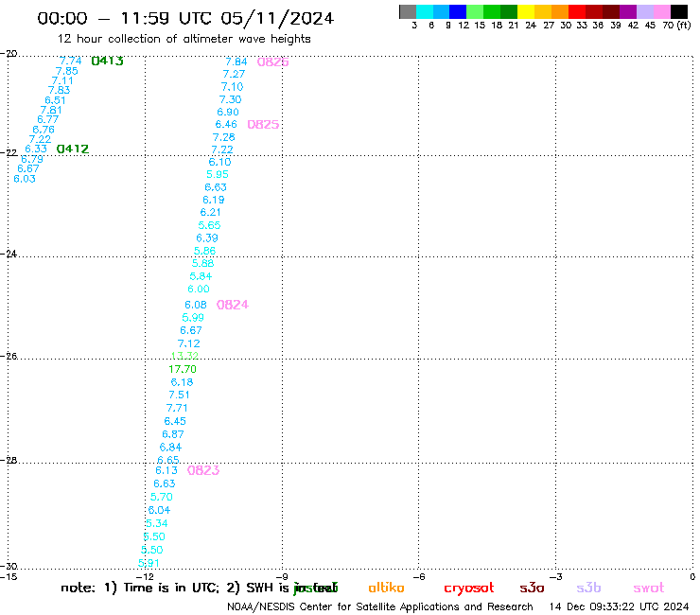This screenshot has height=615, width=700.
Task: Click the wave height value 7.81
Action: coord(51,110)
